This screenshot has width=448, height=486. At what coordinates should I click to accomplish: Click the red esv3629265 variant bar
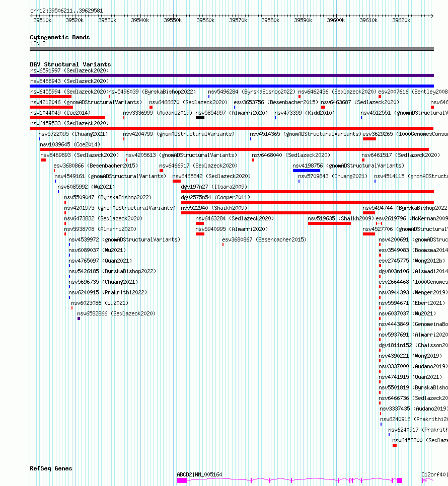tap(369, 139)
